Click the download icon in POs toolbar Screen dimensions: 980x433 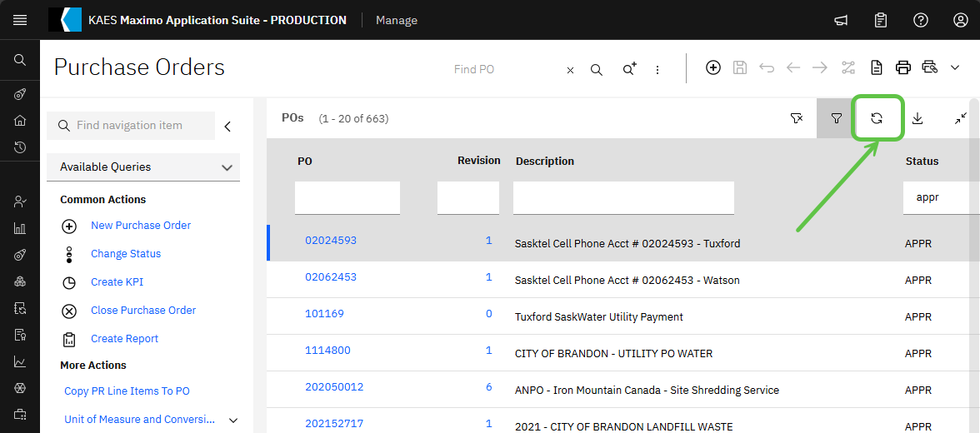(x=917, y=118)
